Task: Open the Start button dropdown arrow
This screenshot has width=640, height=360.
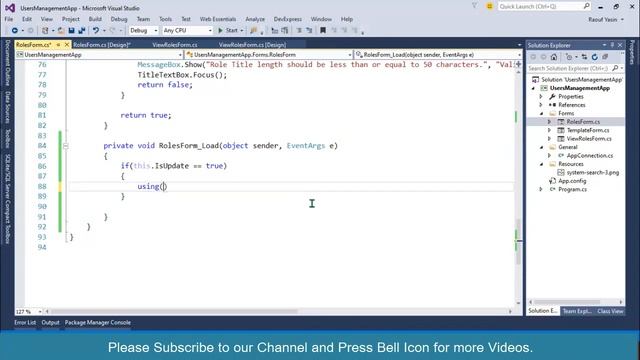Action: (x=242, y=31)
